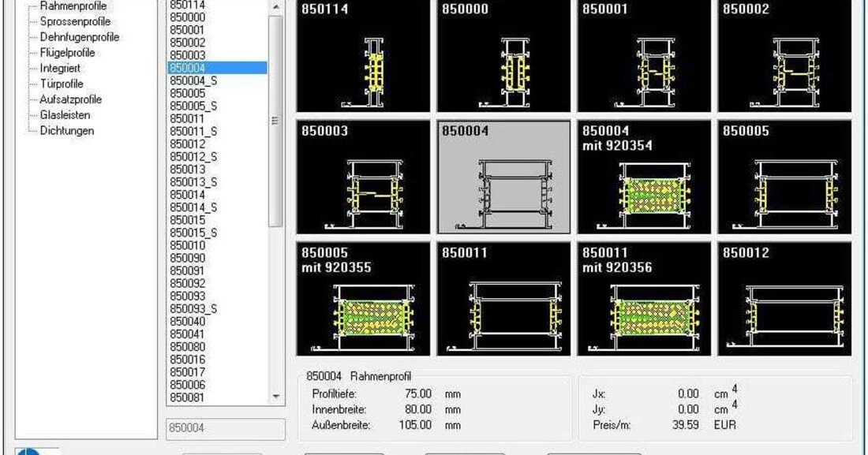This screenshot has height=455, width=868.
Task: Click the pie-chart logo icon at bottom left
Action: (28, 450)
